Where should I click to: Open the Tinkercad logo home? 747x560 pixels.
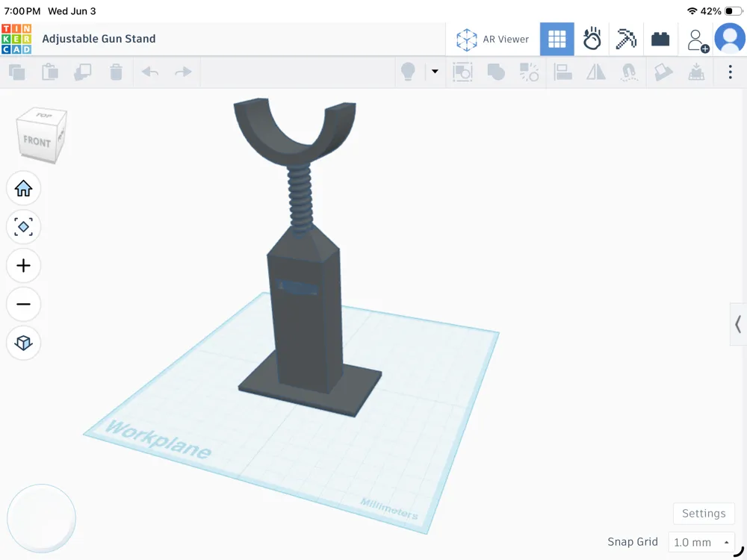pos(16,39)
